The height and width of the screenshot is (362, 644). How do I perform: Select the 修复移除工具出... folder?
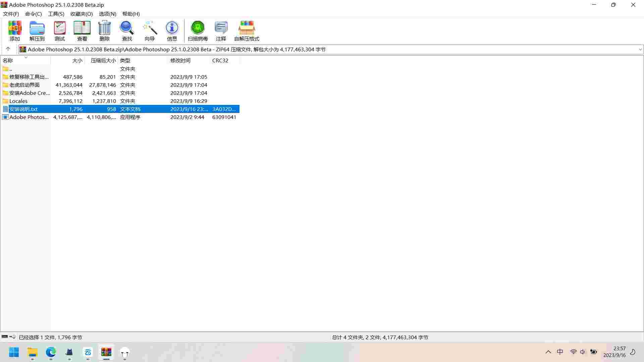point(120,77)
